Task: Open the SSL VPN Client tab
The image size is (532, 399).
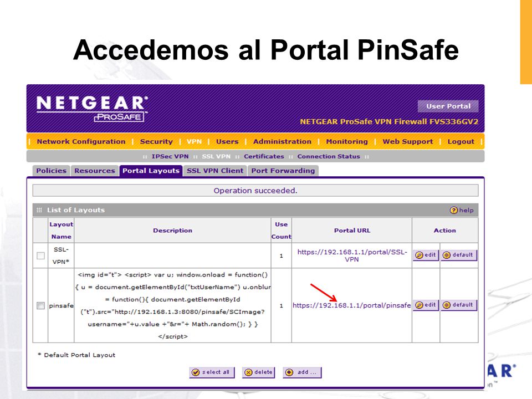Action: [x=215, y=171]
